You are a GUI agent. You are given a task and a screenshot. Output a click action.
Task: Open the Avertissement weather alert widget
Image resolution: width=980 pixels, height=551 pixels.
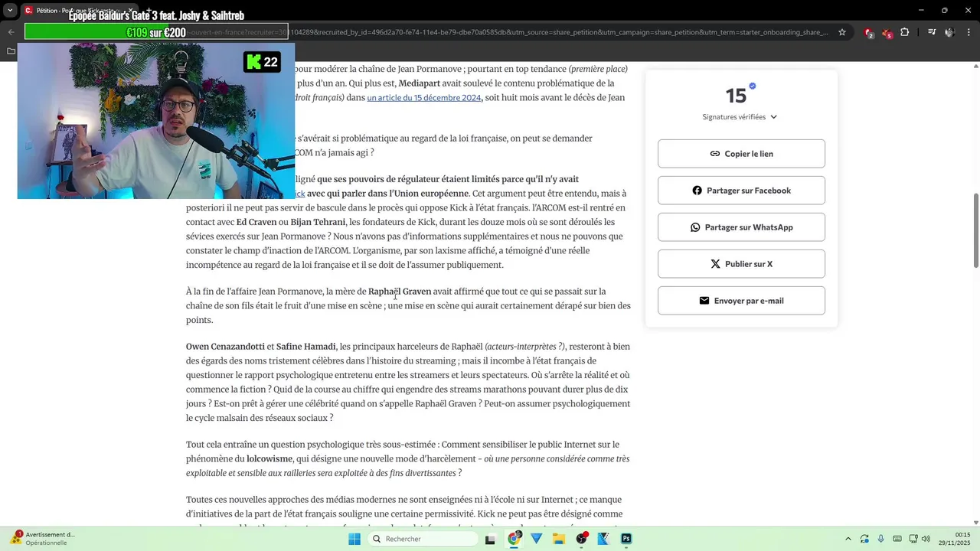(x=44, y=539)
